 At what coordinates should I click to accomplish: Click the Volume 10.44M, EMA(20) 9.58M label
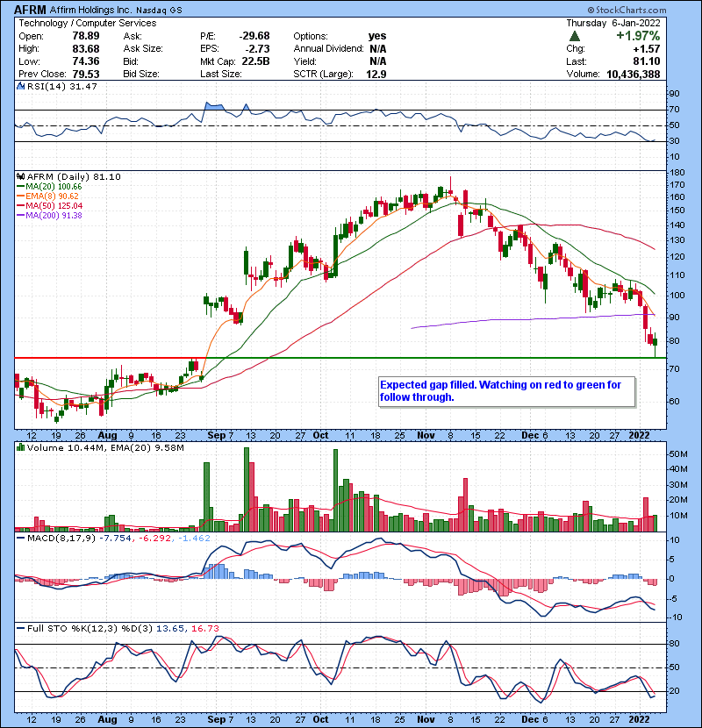coord(105,447)
